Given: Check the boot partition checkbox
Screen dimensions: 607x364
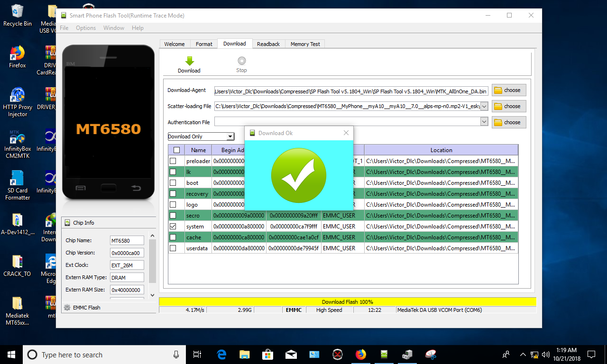Looking at the screenshot, I should point(173,183).
